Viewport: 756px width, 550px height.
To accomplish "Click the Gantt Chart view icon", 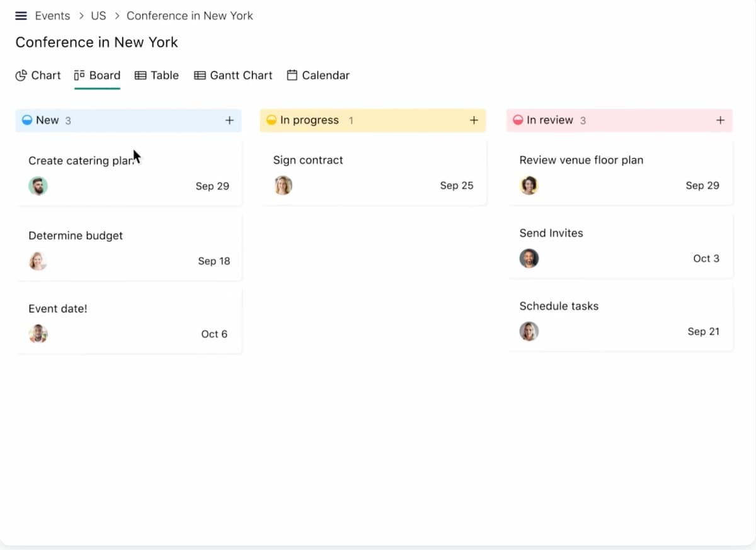I will (200, 75).
